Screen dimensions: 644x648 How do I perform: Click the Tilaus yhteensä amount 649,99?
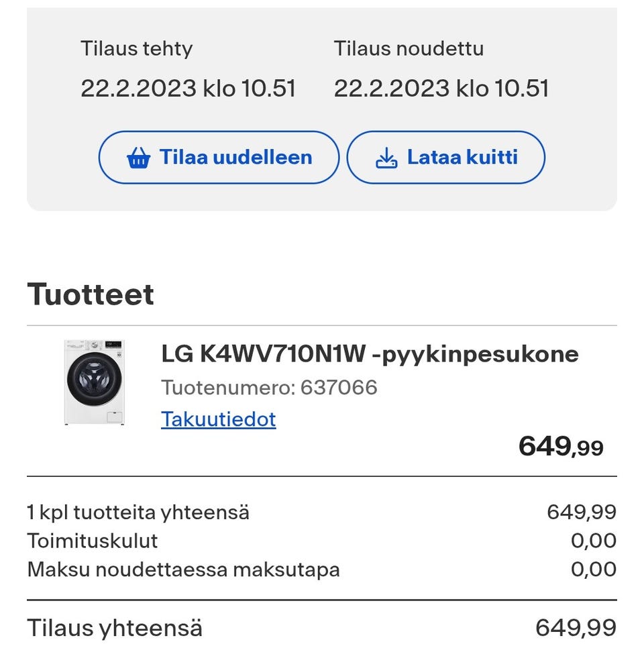tap(576, 629)
